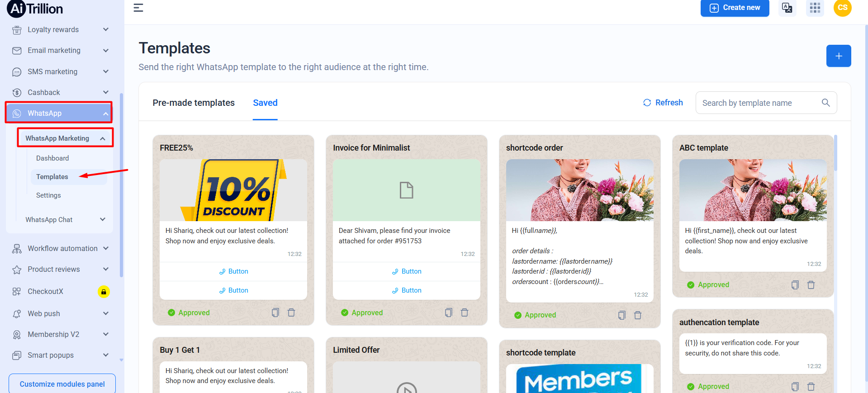Click the CS user avatar

pyautogui.click(x=842, y=8)
